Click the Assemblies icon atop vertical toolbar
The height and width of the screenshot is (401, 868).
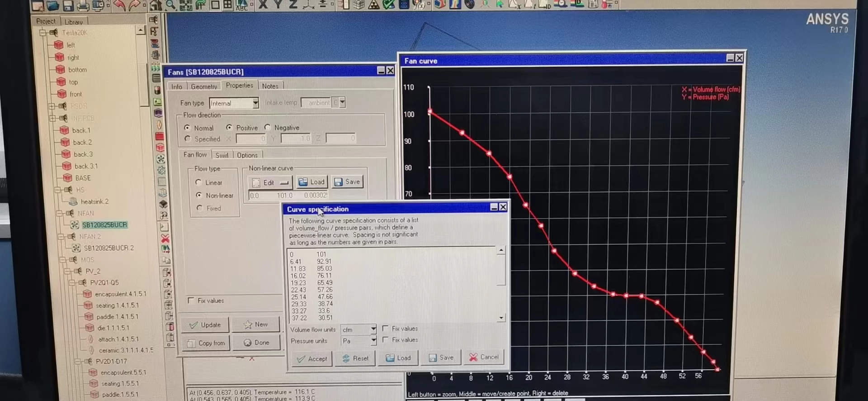tap(154, 19)
